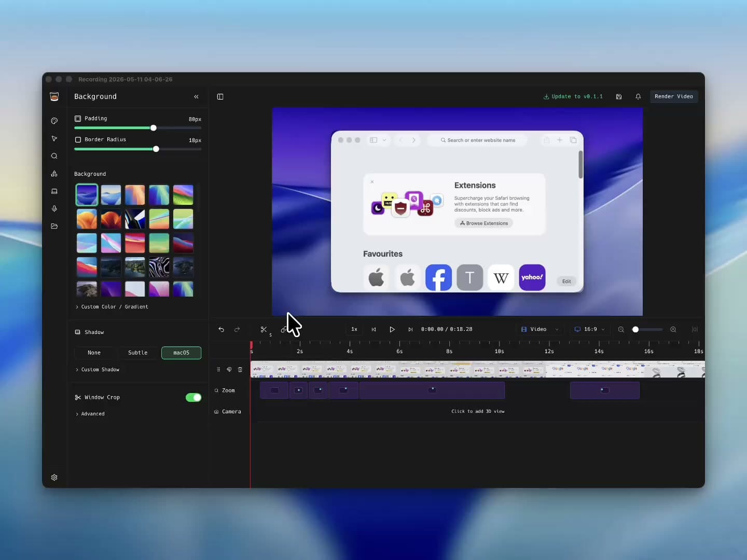This screenshot has width=747, height=560.
Task: Click the Camera track label
Action: pyautogui.click(x=228, y=412)
